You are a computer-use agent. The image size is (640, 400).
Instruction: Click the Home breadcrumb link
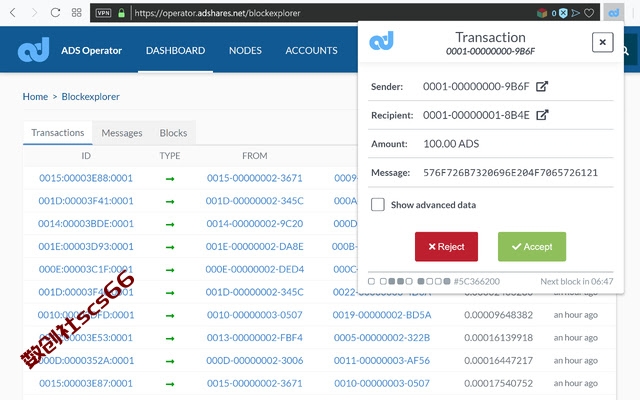[35, 97]
